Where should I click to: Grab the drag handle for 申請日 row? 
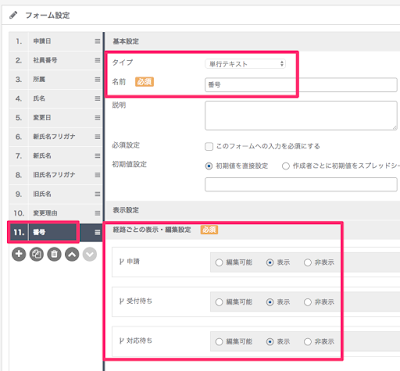tap(97, 41)
